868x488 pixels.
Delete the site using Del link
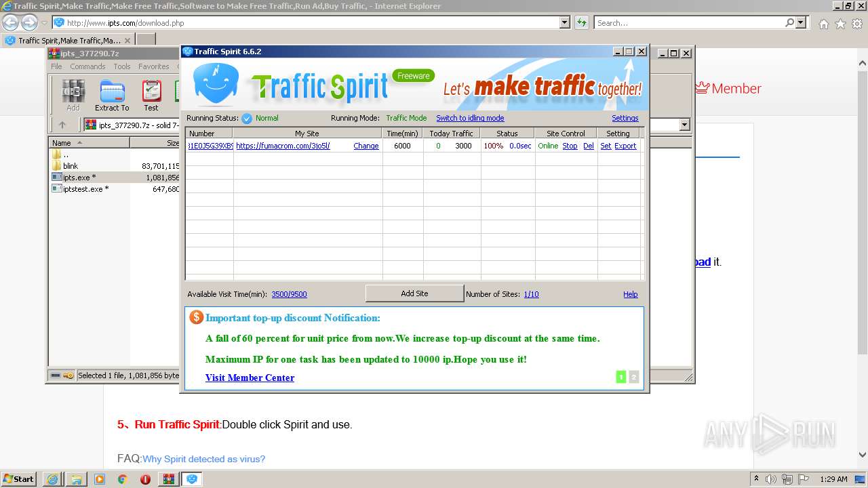click(x=589, y=146)
